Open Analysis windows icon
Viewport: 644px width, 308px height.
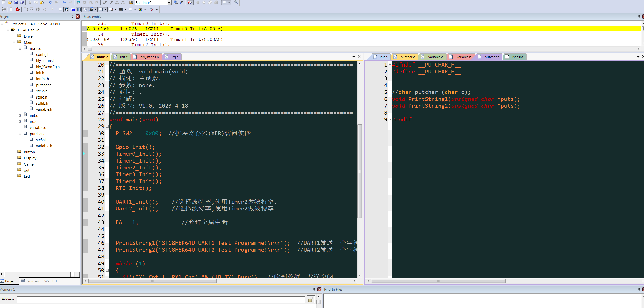[x=121, y=9]
